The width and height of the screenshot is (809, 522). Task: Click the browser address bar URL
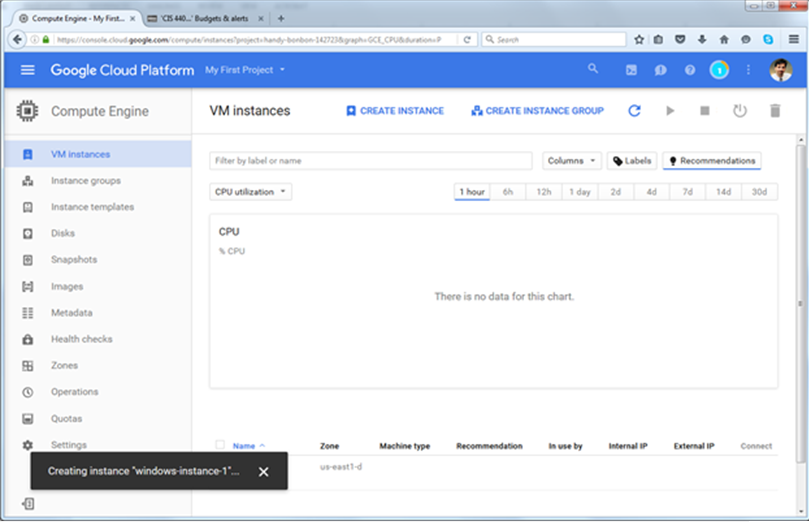click(x=248, y=40)
